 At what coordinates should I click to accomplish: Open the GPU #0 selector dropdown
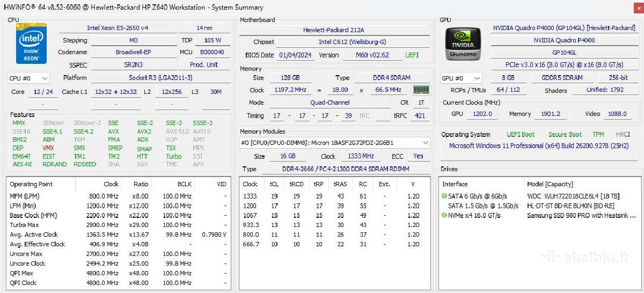pyautogui.click(x=460, y=78)
